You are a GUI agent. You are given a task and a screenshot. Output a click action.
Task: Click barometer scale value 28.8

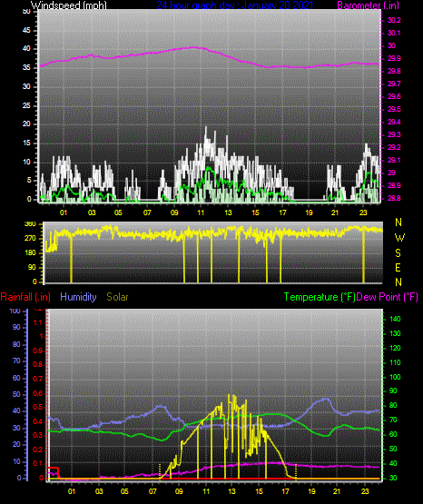(394, 198)
